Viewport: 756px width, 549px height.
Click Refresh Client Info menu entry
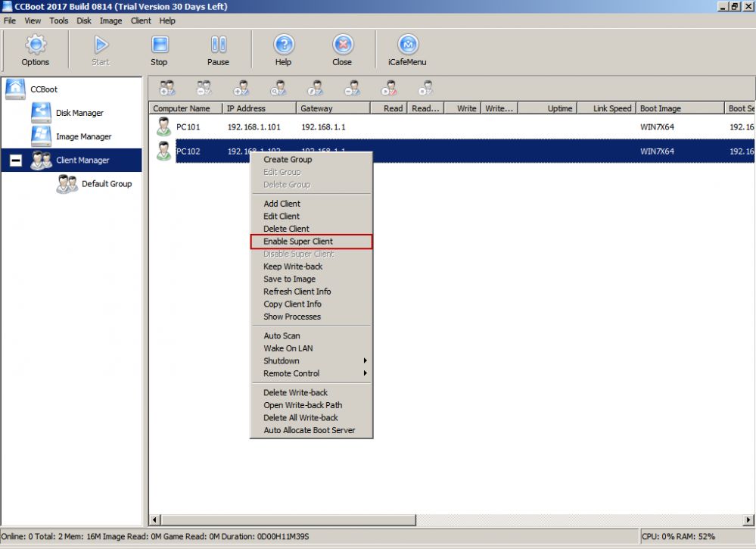[x=312, y=292]
